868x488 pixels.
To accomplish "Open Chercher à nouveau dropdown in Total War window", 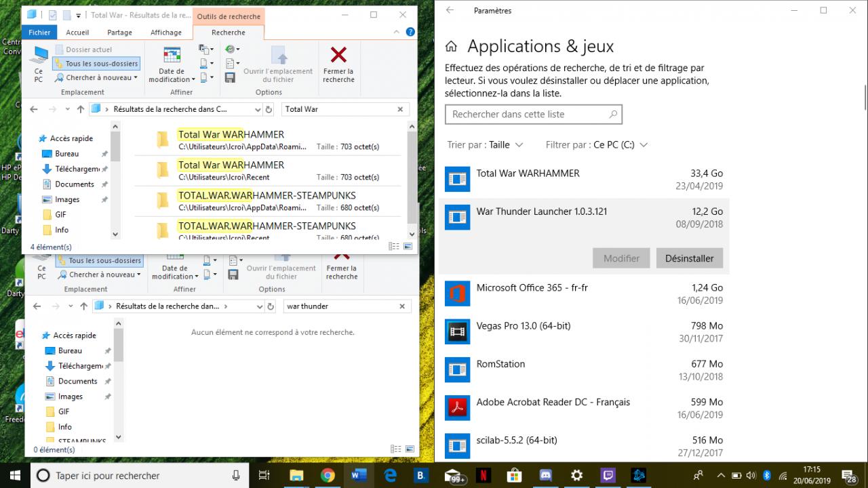I will click(96, 77).
